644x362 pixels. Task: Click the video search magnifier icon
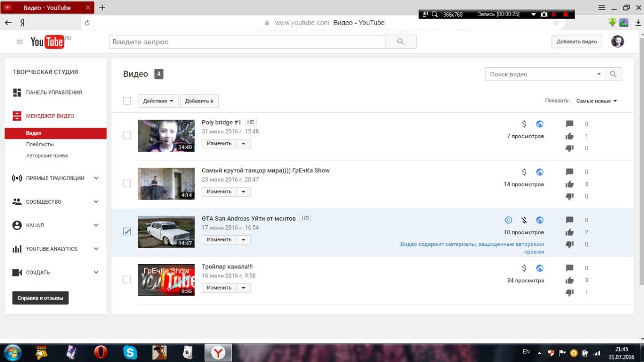613,74
